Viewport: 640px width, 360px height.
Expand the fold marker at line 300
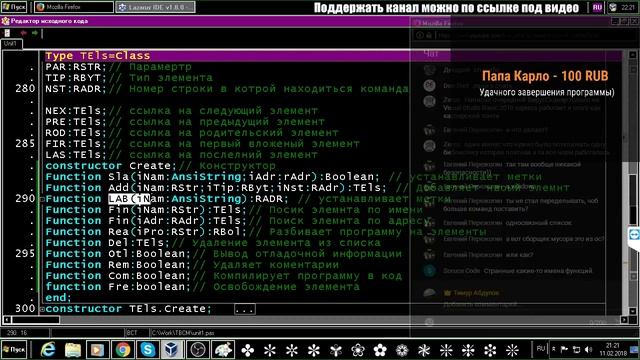42,309
